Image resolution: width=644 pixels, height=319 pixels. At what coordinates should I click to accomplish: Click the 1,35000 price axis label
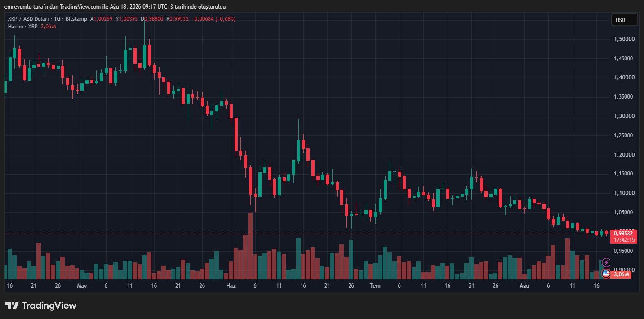624,97
